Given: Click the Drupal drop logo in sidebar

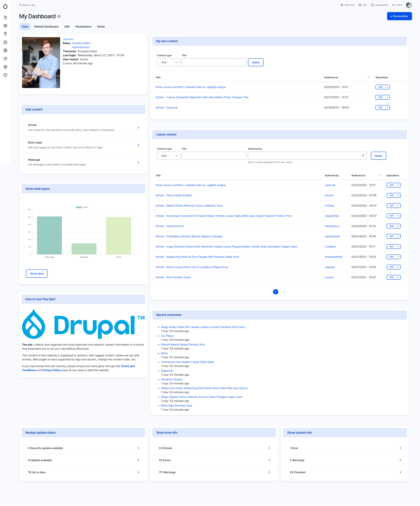Looking at the screenshot, I should click(5, 6).
